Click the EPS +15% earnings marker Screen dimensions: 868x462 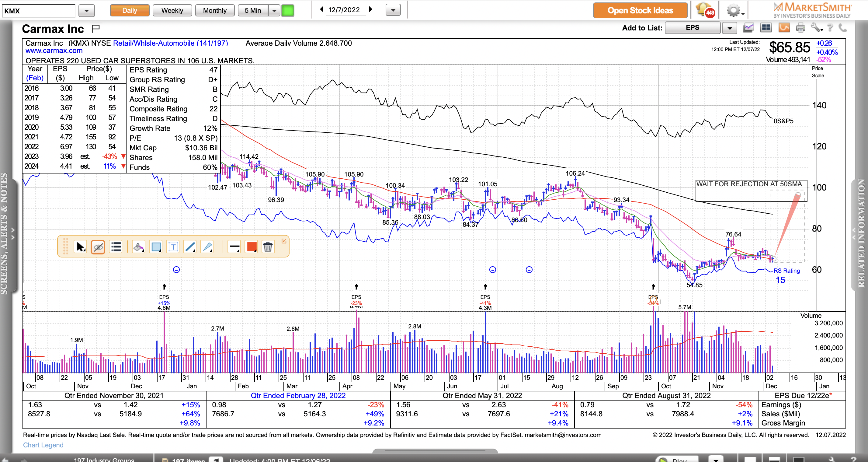click(x=164, y=300)
